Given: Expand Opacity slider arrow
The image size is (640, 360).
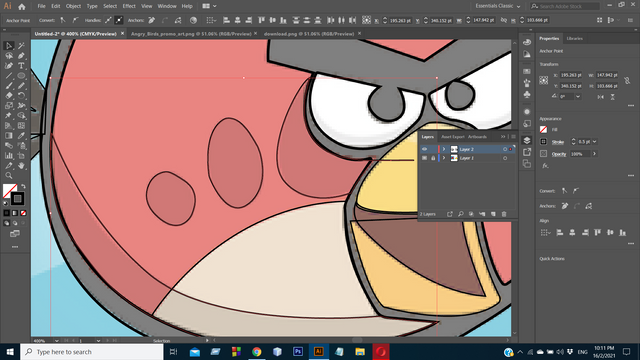Looking at the screenshot, I should click(x=595, y=154).
